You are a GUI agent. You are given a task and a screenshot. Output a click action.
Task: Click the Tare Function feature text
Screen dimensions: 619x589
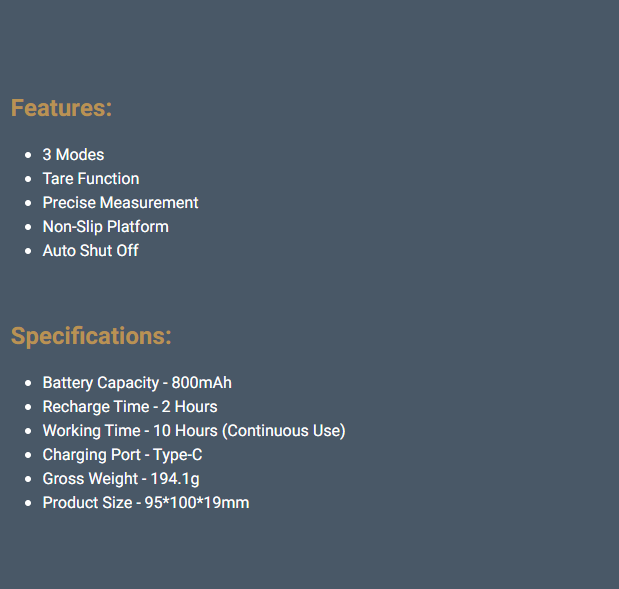pos(91,179)
